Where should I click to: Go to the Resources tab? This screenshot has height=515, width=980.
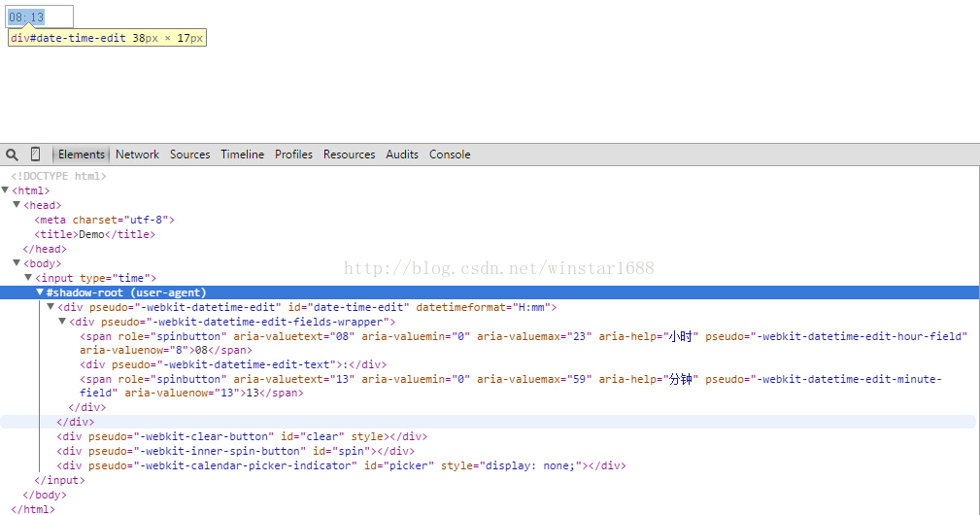coord(350,154)
